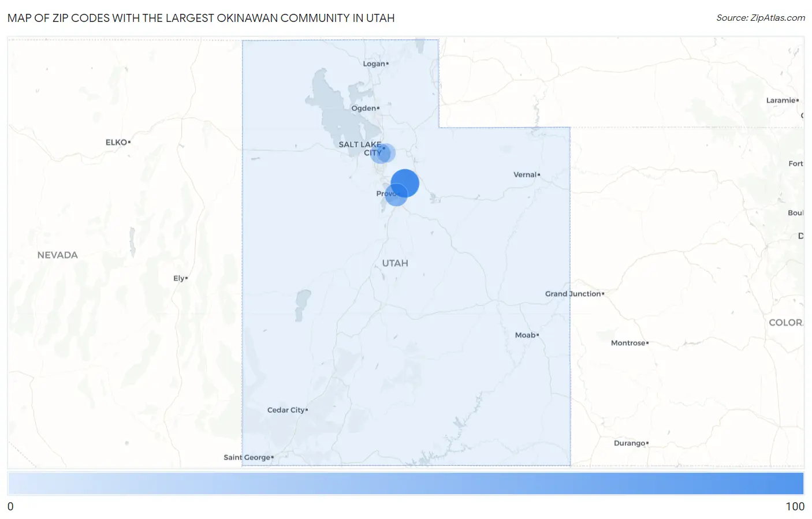Click the map title heading
812x519 pixels.
tap(201, 18)
